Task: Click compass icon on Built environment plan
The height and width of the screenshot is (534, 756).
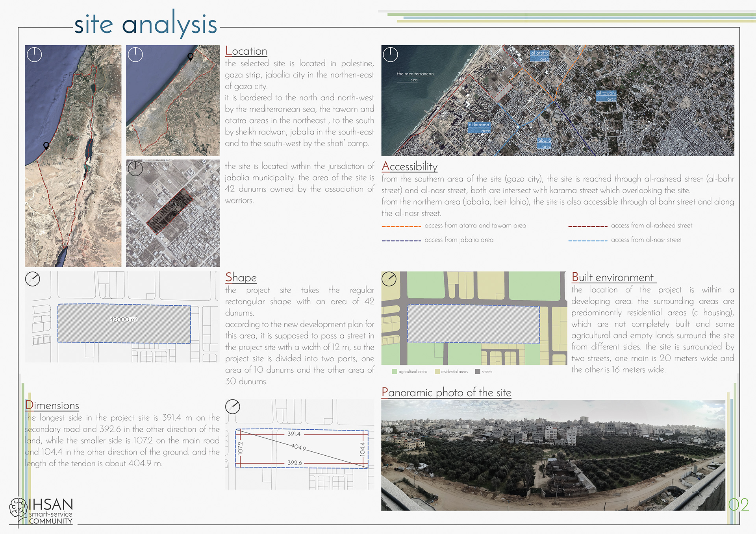Action: (x=389, y=279)
